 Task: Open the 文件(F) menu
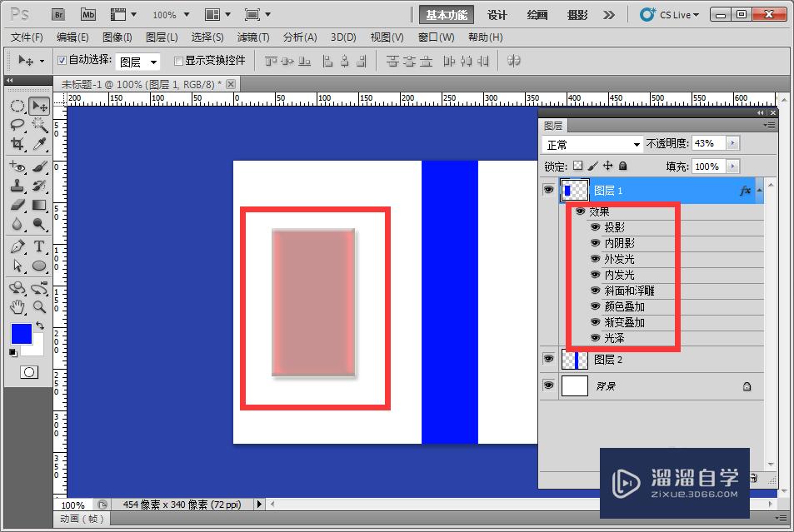[x=27, y=37]
